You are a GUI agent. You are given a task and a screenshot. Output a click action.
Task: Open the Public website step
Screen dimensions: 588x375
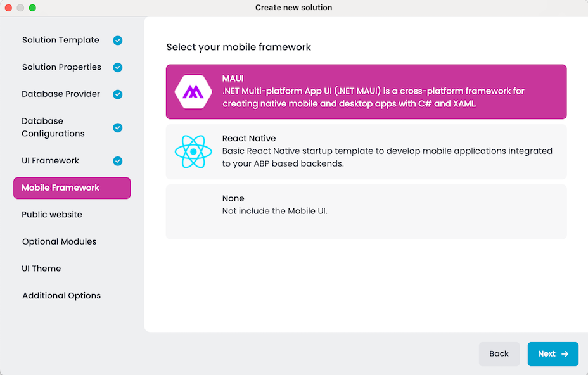52,215
